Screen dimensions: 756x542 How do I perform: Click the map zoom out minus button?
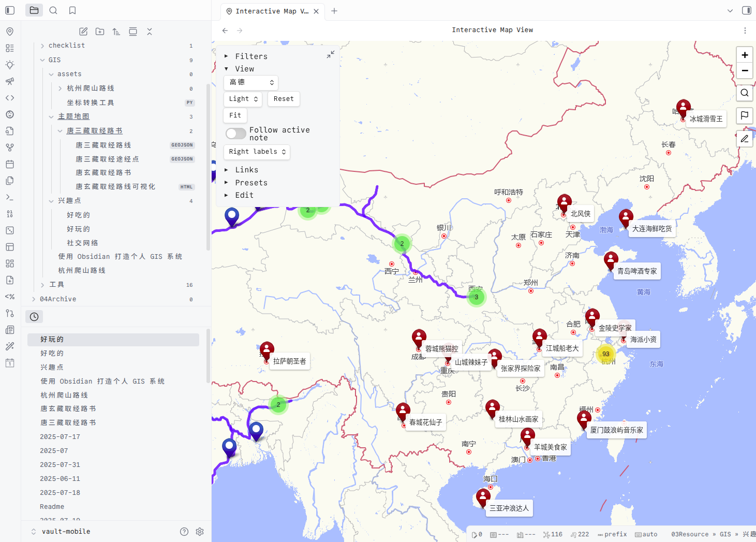[x=744, y=70]
